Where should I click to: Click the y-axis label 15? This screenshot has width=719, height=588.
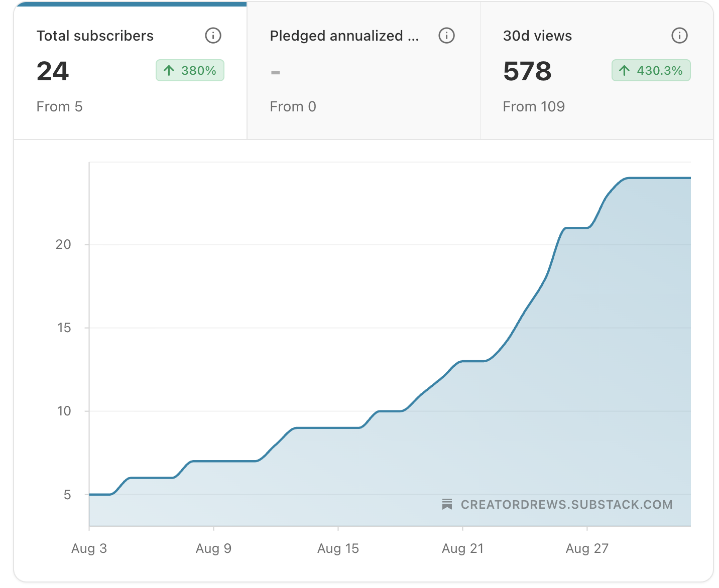64,328
